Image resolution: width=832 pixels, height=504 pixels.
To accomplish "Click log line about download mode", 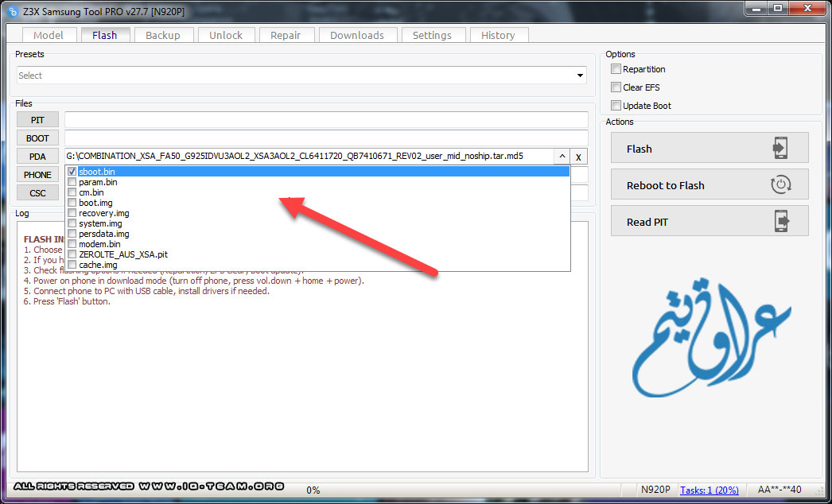I will click(x=193, y=281).
